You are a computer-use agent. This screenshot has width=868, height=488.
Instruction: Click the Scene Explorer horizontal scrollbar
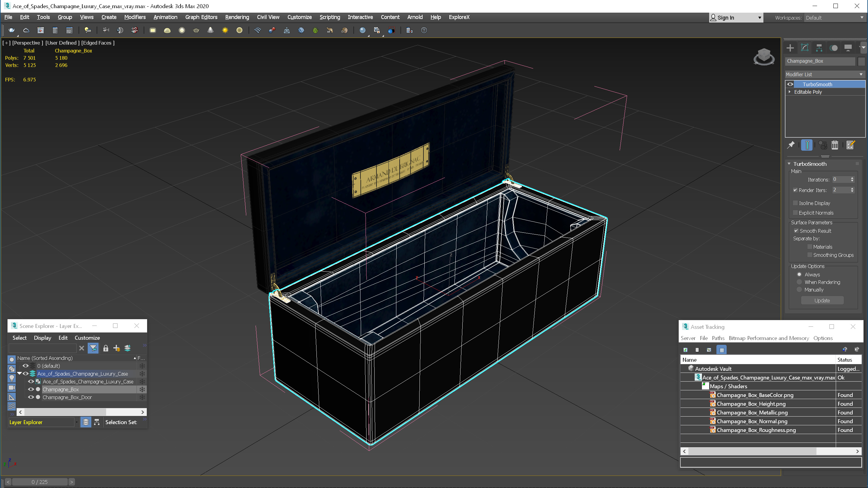pyautogui.click(x=81, y=412)
